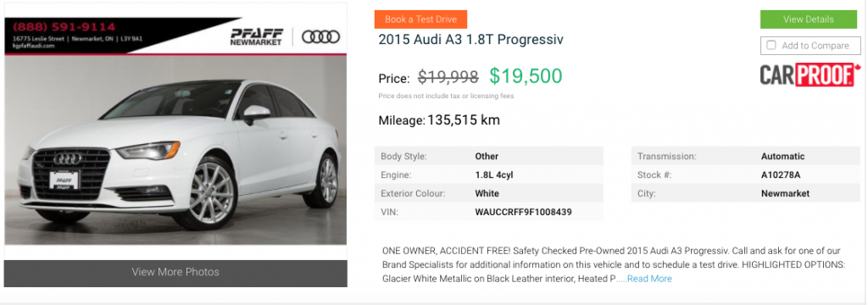868x305 pixels.
Task: Click the Pfaff Newmarket logo
Action: coord(257,36)
